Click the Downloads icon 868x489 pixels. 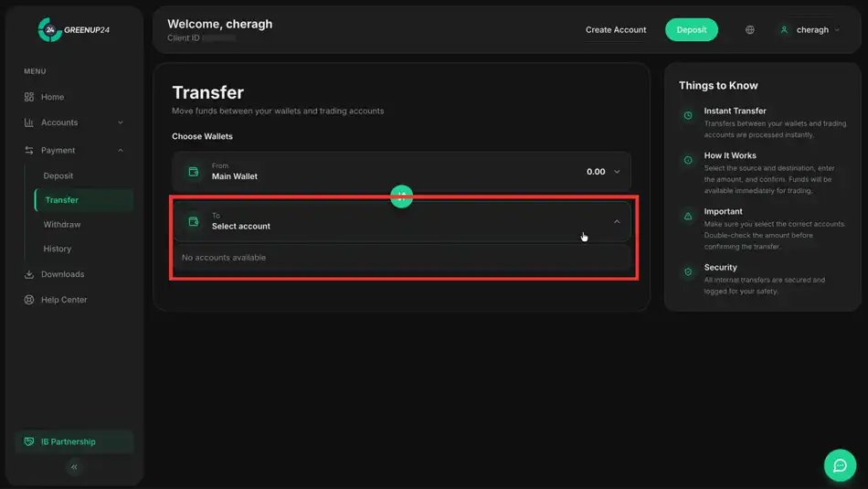click(x=29, y=274)
